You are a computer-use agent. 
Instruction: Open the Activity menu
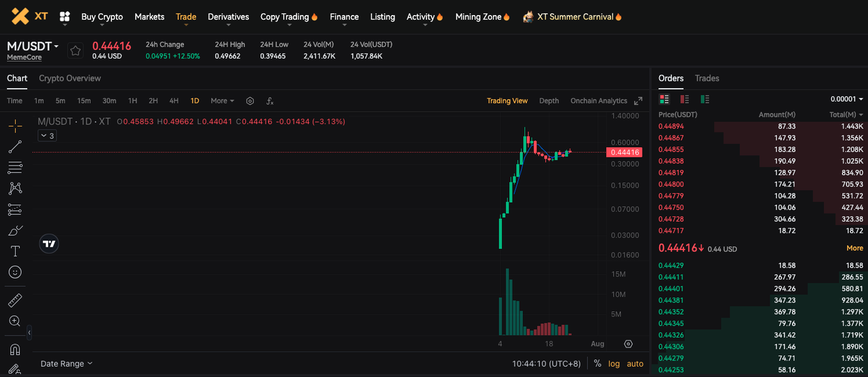(425, 17)
